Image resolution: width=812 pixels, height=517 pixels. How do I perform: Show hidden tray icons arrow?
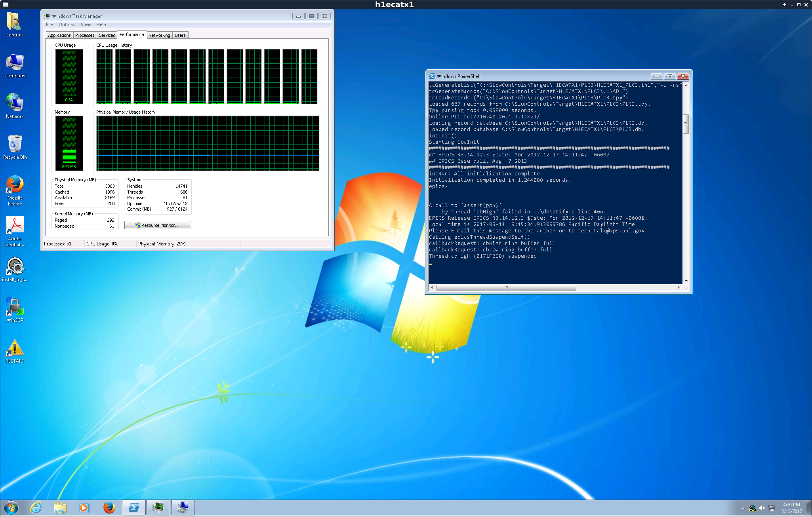click(743, 508)
